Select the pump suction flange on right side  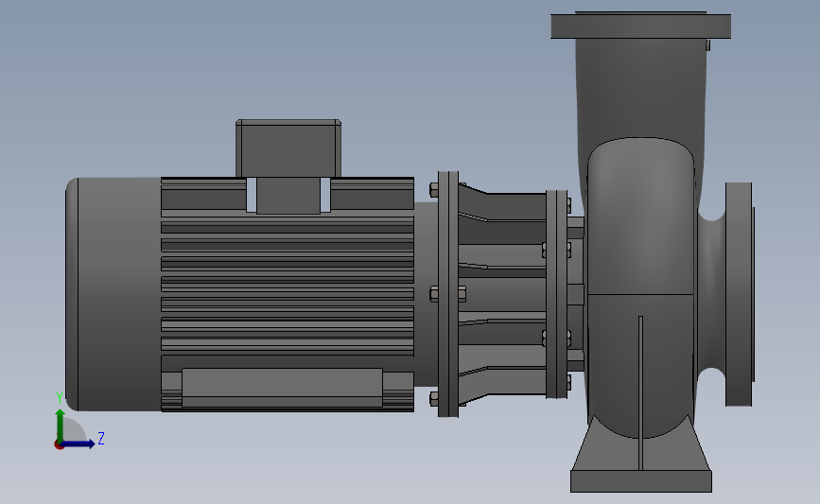739,294
